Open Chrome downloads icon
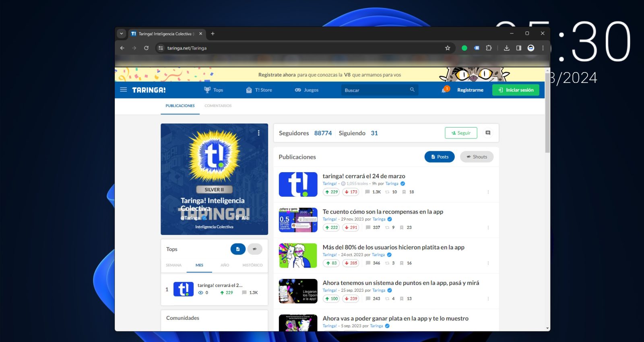Image resolution: width=644 pixels, height=342 pixels. [507, 48]
